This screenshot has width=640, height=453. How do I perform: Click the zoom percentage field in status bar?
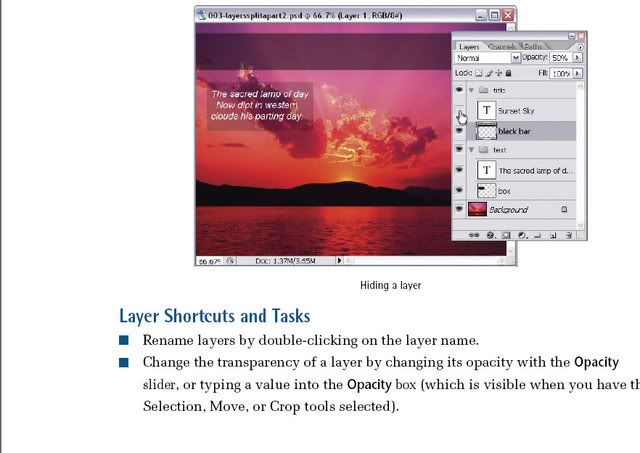click(210, 261)
